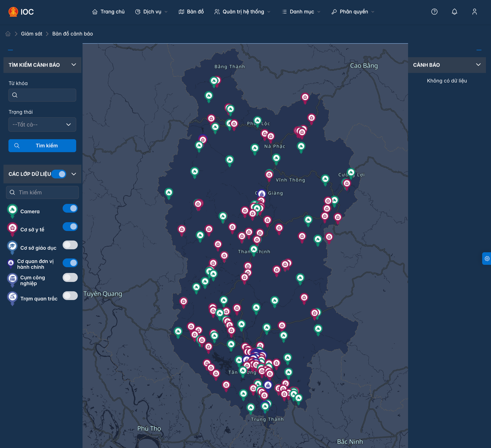This screenshot has height=448, width=491.
Task: Click the blue Tìm kiếm button
Action: coord(42,146)
